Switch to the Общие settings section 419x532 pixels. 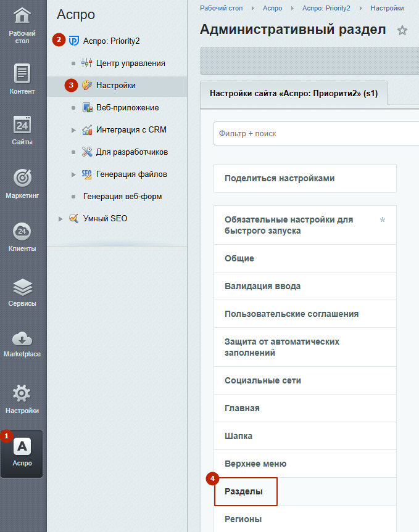tap(239, 258)
